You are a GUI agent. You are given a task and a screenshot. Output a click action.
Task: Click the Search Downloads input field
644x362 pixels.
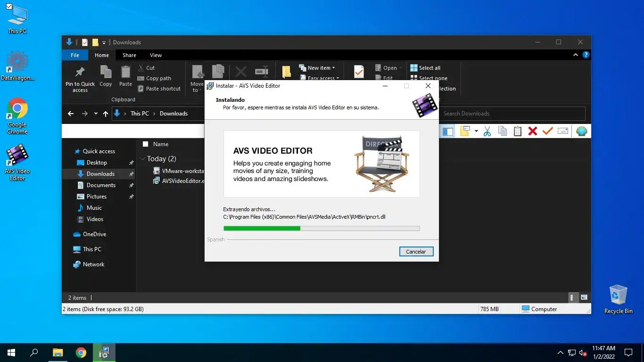tap(512, 114)
